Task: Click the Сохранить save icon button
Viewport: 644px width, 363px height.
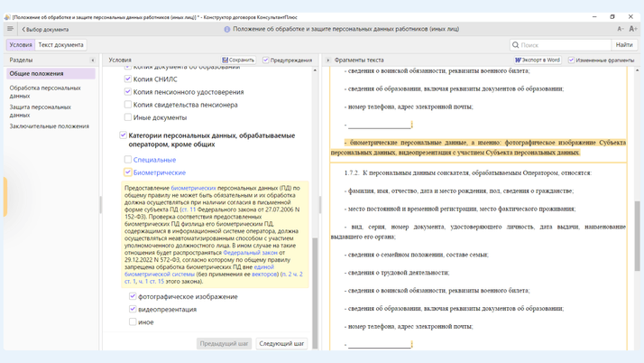Action: point(238,60)
